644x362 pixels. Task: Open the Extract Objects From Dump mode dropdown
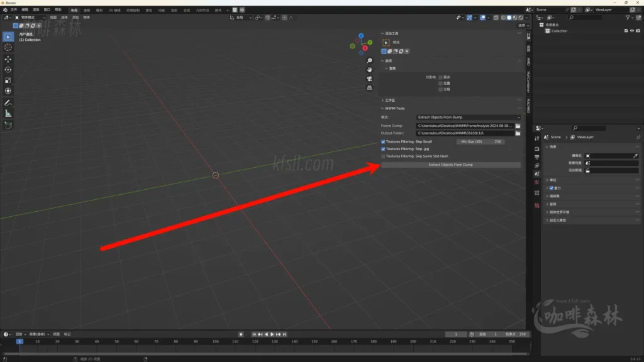469,118
